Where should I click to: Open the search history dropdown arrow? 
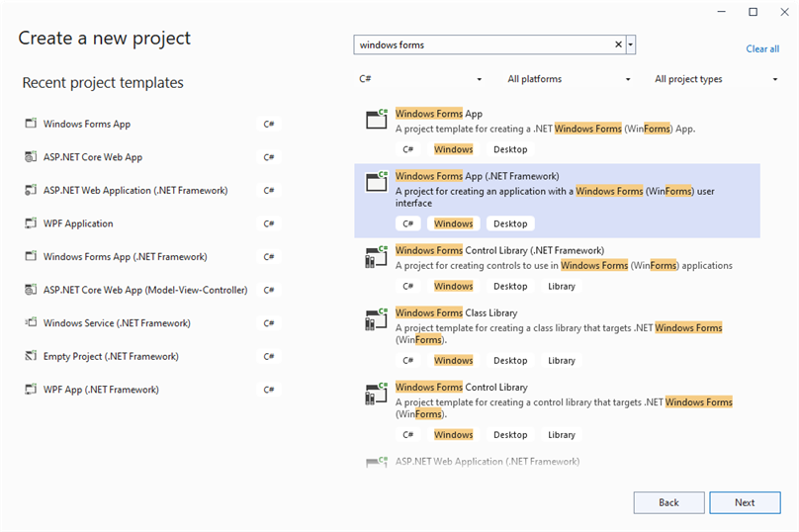[x=630, y=44]
